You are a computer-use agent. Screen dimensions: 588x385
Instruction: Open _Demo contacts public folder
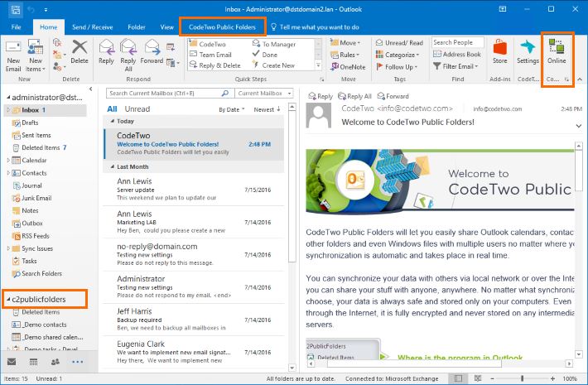[40, 325]
